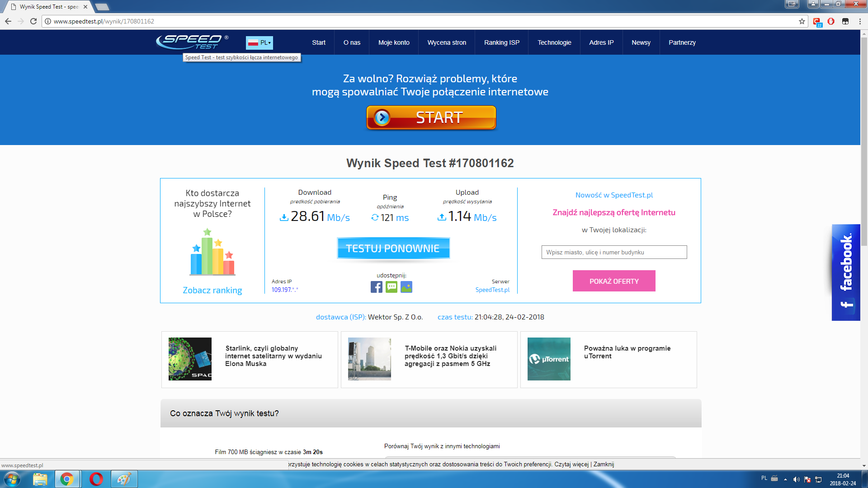Expand the 'Co oznacza Twój wynik testu?' section
This screenshot has width=868, height=488.
(431, 413)
